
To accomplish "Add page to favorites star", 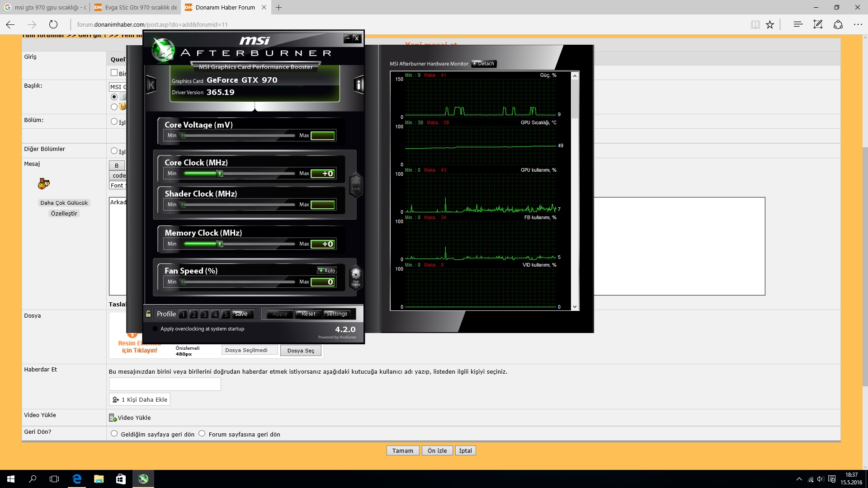I will coord(770,24).
